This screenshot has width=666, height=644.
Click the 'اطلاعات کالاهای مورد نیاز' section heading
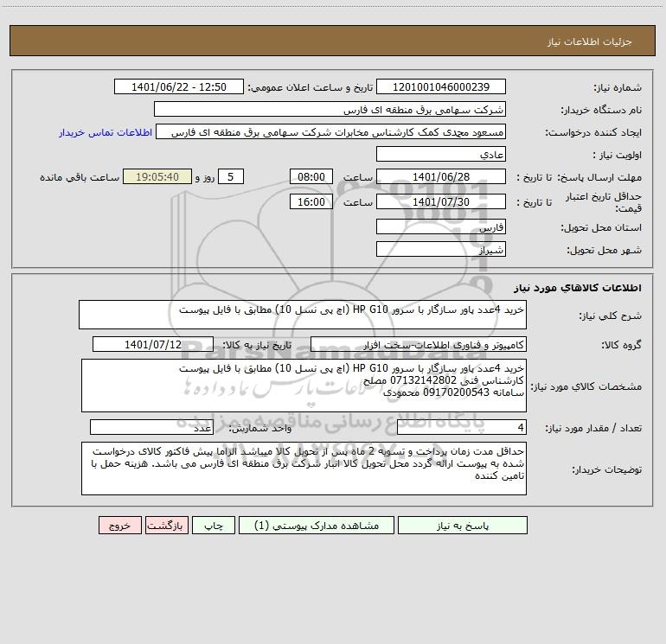coord(578,287)
